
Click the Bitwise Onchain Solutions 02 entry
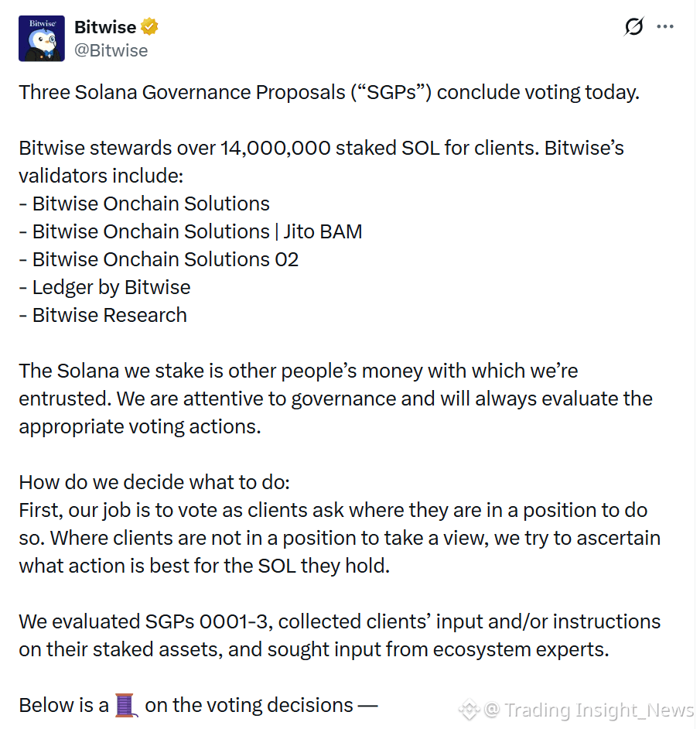(x=159, y=259)
